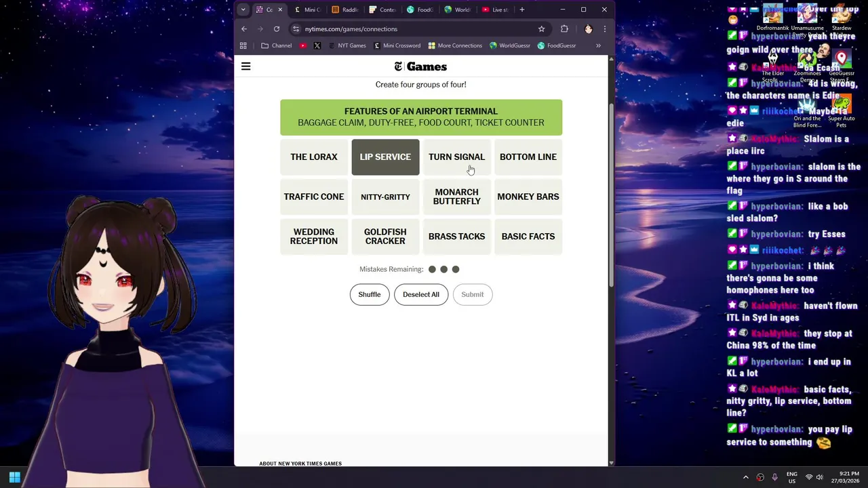Select WEDDING RECEPTION tile
Viewport: 868px width, 488px height.
314,237
